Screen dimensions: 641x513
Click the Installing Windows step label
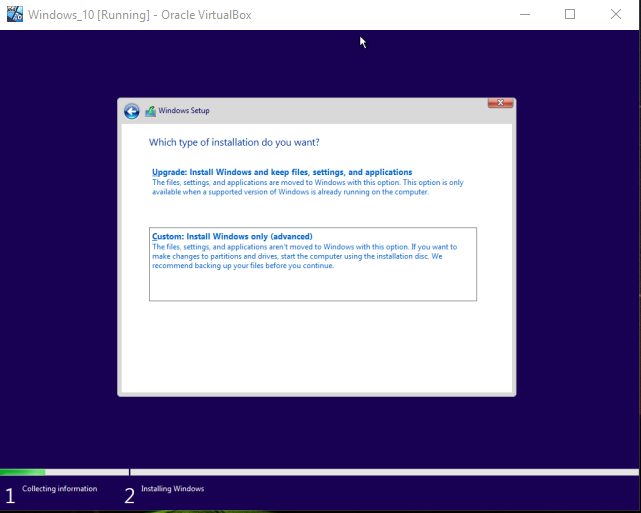[172, 489]
